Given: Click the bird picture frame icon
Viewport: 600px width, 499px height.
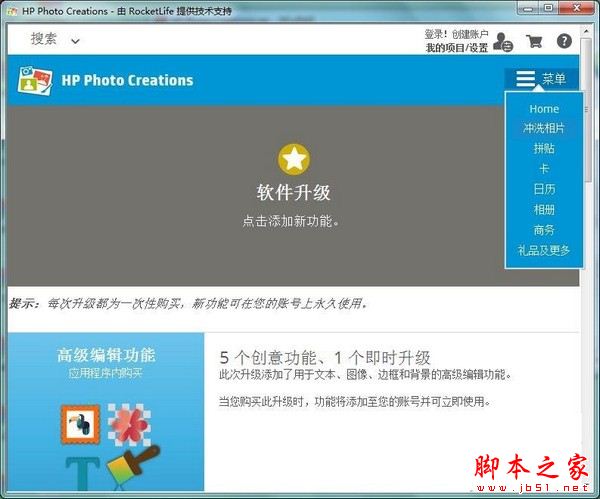Looking at the screenshot, I should click(x=80, y=425).
